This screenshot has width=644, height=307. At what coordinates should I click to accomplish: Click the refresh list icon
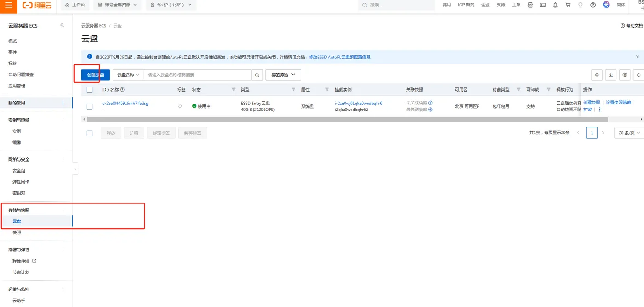pos(638,75)
